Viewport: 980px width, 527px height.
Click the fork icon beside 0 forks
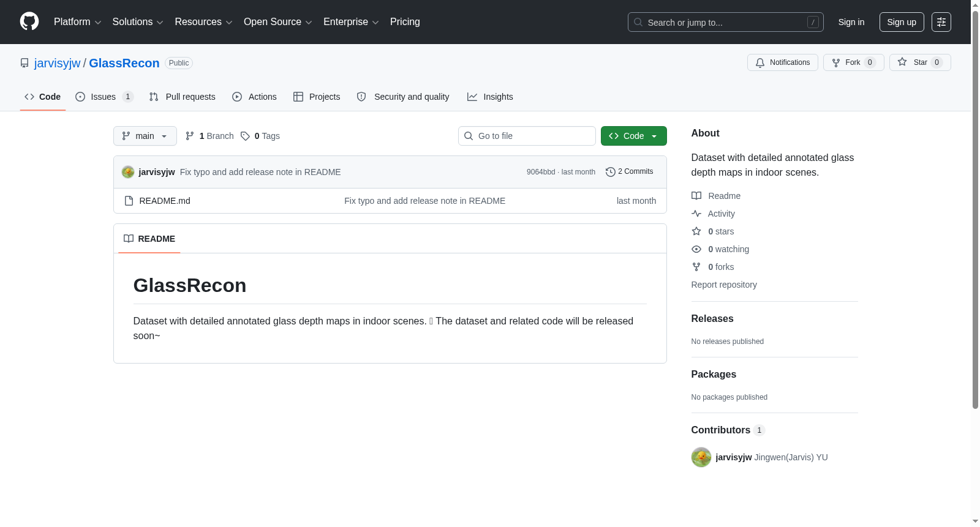click(696, 267)
